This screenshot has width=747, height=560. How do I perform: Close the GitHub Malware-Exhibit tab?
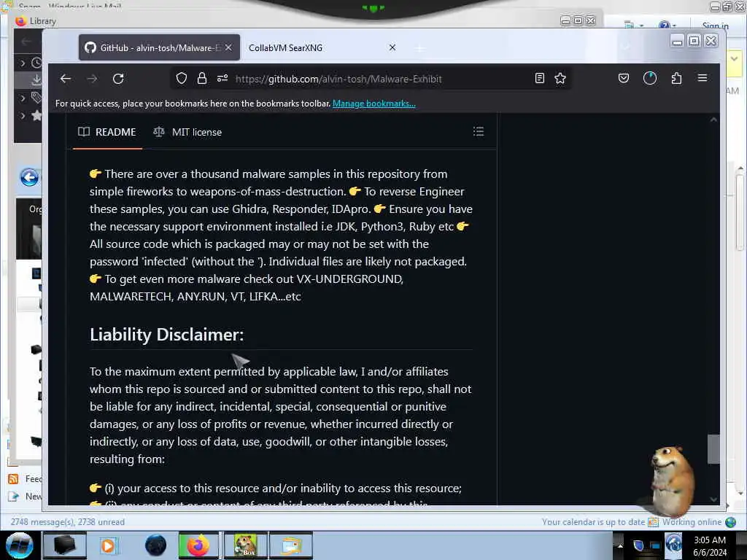228,47
